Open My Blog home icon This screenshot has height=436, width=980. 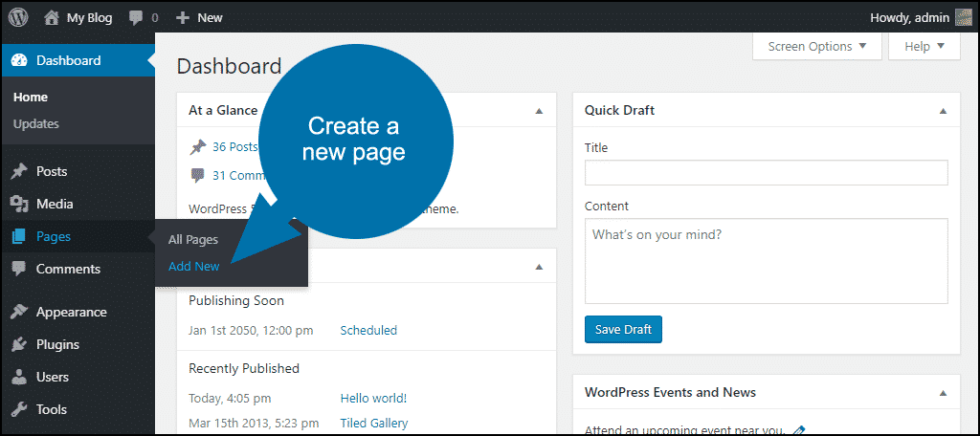52,17
